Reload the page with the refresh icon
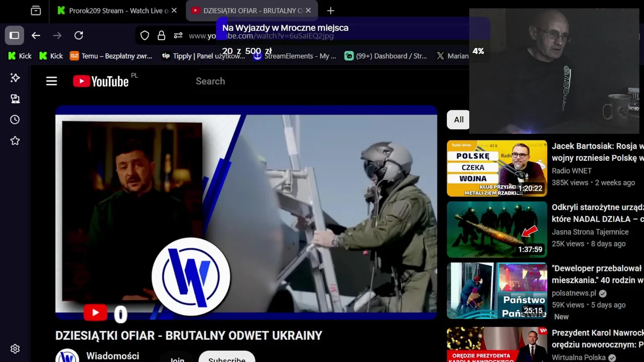Image resolution: width=644 pixels, height=362 pixels. [78, 35]
